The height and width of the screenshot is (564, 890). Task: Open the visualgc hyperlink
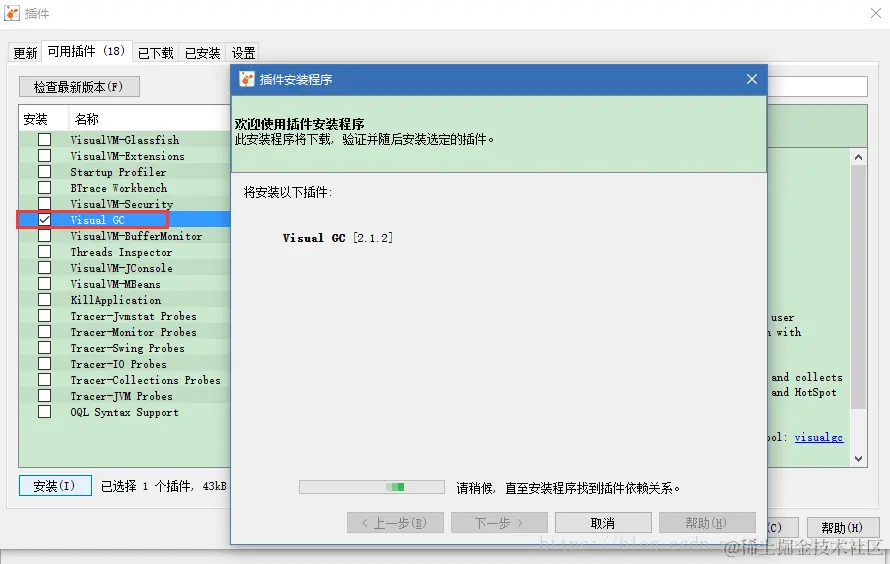[818, 437]
